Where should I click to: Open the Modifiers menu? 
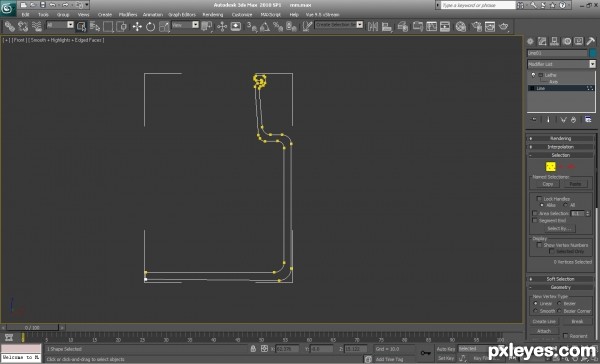click(x=128, y=15)
